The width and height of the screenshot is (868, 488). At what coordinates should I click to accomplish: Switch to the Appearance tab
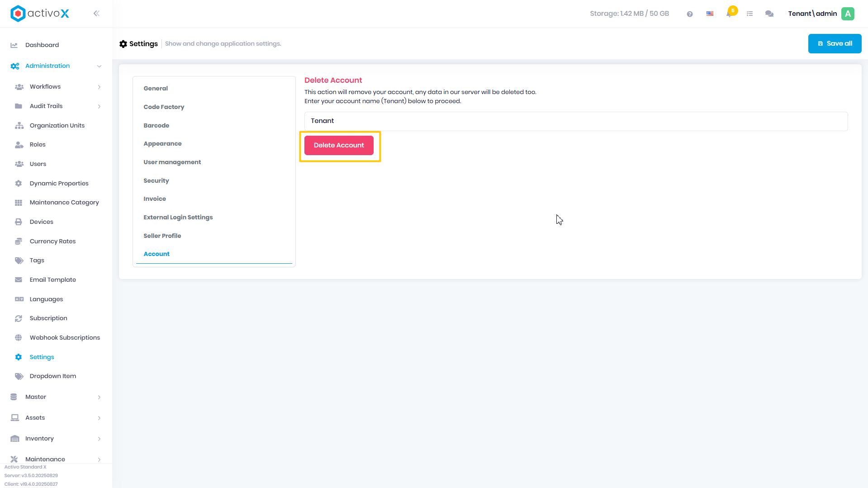(214, 144)
